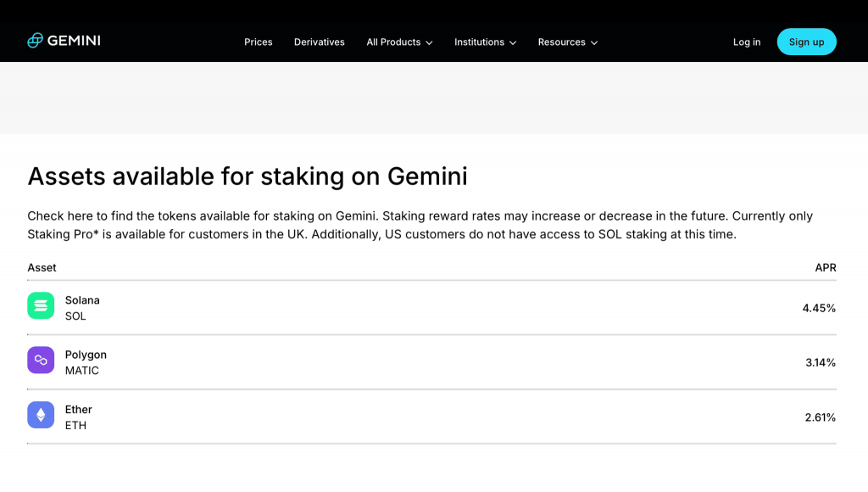This screenshot has height=492, width=868.
Task: Select the Polygon MATIC asset name
Action: (x=86, y=362)
